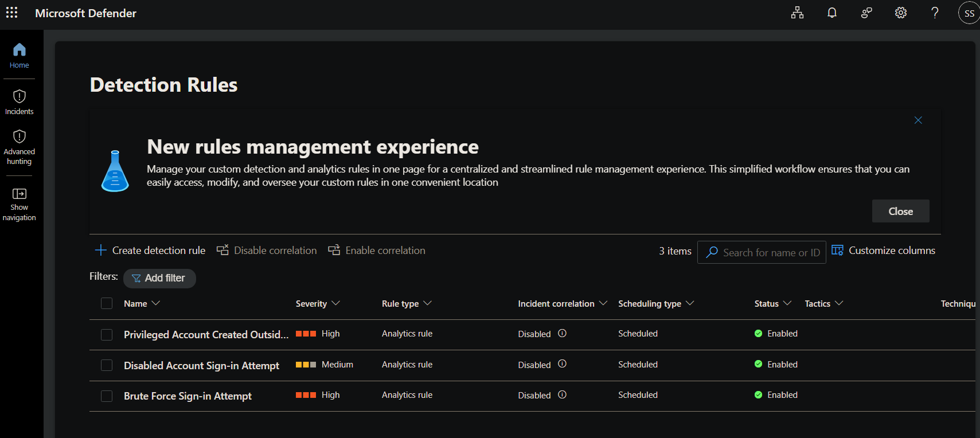The height and width of the screenshot is (438, 980).
Task: Open Incidents in sidebar
Action: 19,102
